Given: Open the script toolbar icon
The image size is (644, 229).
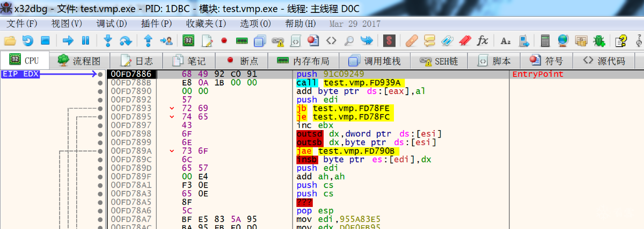Looking at the screenshot, I should coord(295,40).
